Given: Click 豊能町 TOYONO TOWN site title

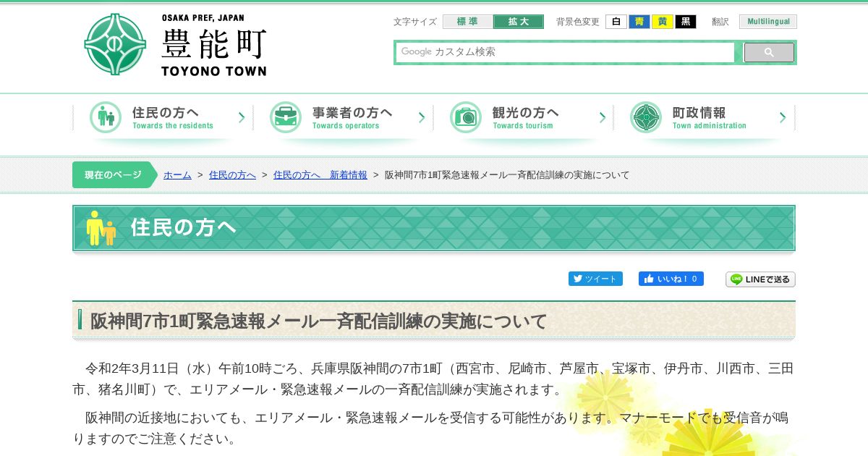Looking at the screenshot, I should pyautogui.click(x=213, y=52).
